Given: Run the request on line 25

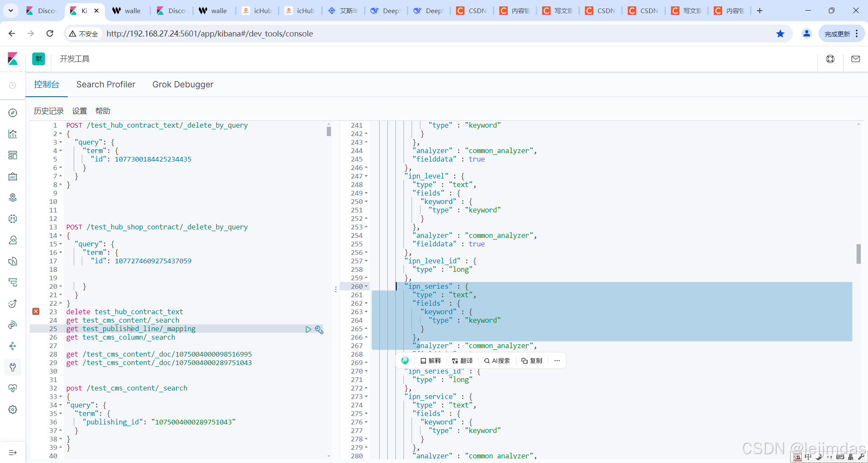Looking at the screenshot, I should tap(308, 329).
